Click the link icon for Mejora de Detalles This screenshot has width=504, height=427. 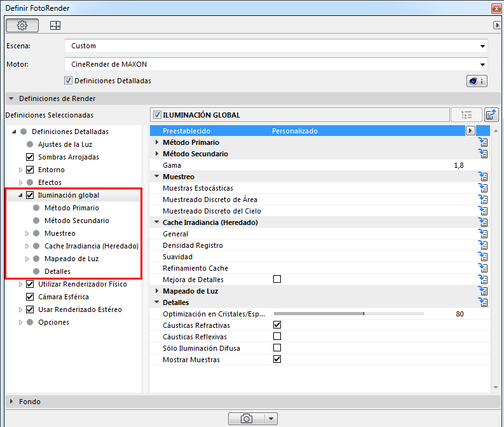click(483, 280)
